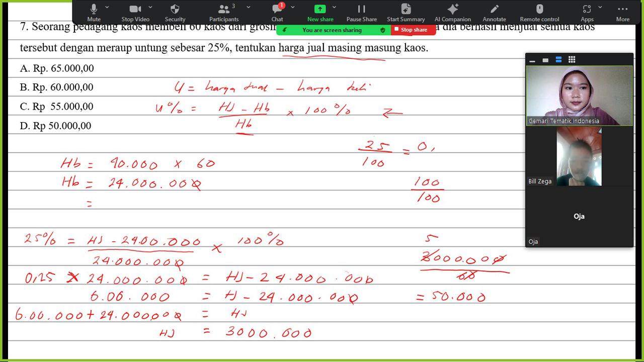Open the Participants panel
Screen dimensions: 644x362
(x=224, y=9)
